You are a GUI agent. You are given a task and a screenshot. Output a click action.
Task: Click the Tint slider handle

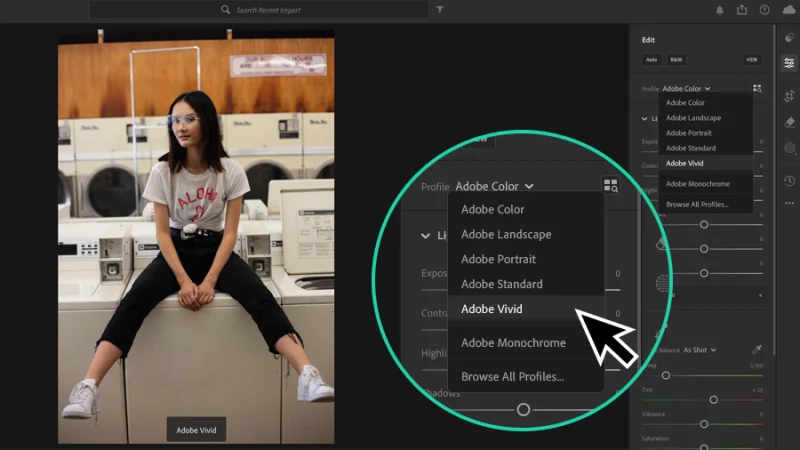[x=713, y=400]
